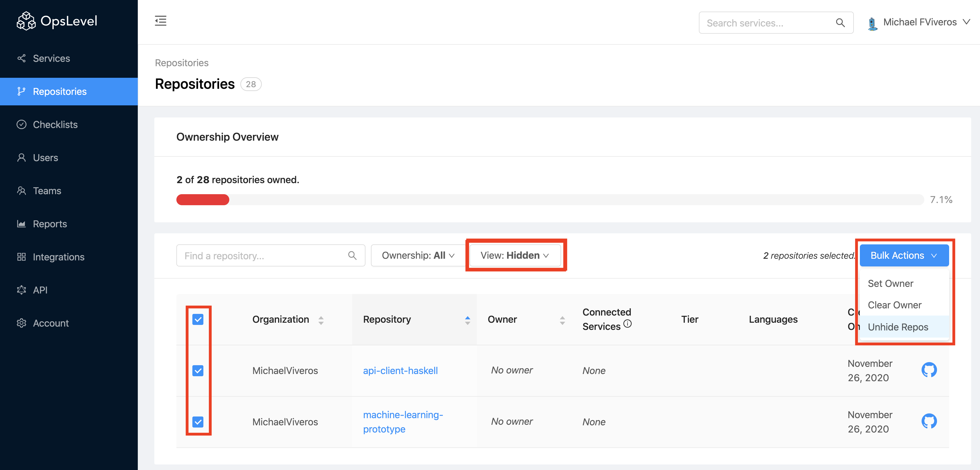The height and width of the screenshot is (470, 980).
Task: Sort by Organization column arrows
Action: 321,320
